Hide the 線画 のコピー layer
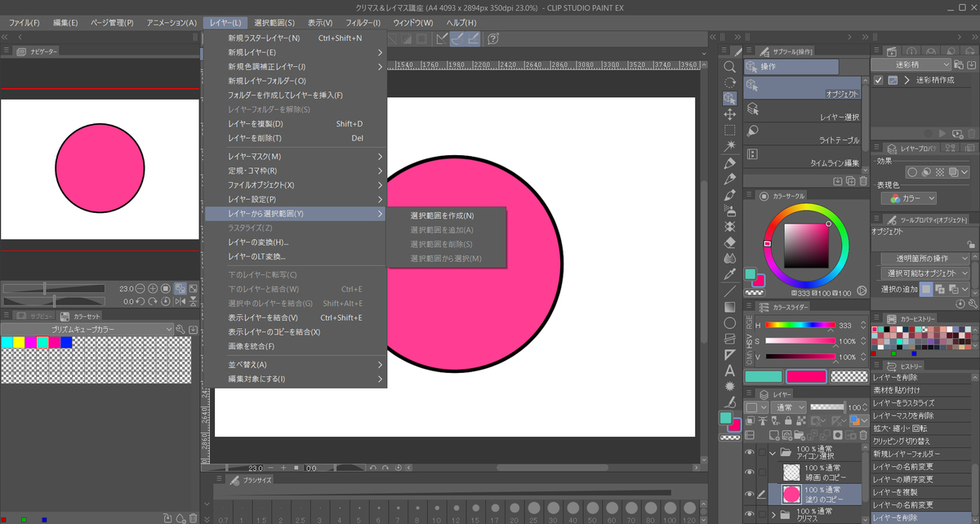This screenshot has width=980, height=524. 750,472
